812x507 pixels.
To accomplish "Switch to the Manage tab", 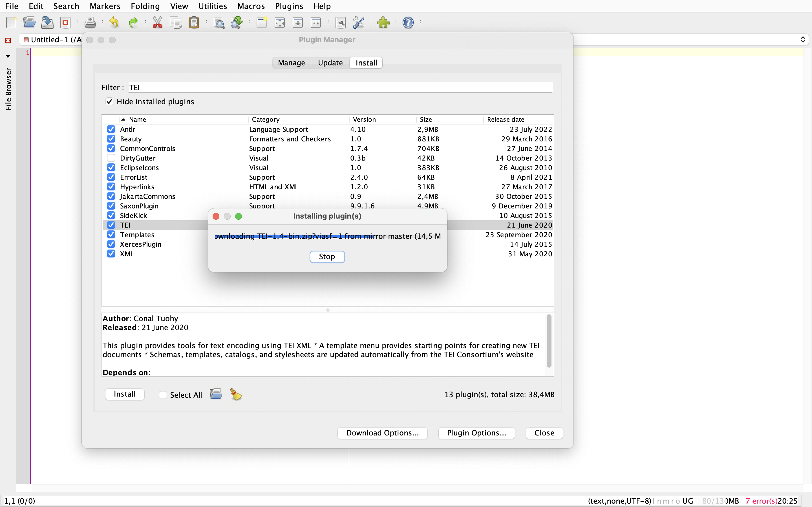I will [x=291, y=63].
